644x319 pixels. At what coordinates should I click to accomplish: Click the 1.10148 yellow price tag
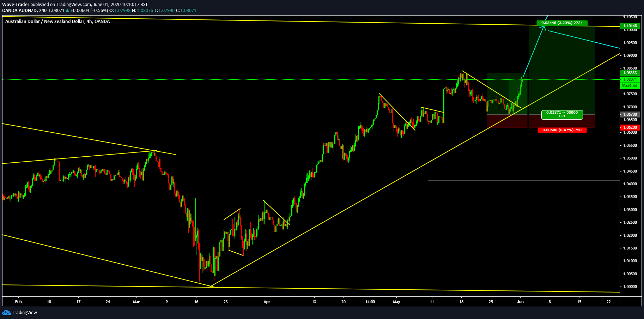coord(630,26)
